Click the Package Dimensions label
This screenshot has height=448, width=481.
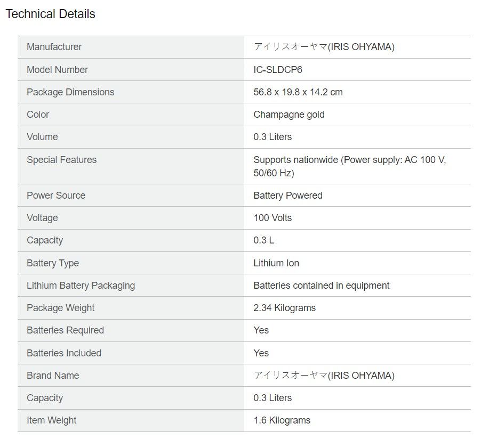click(70, 92)
